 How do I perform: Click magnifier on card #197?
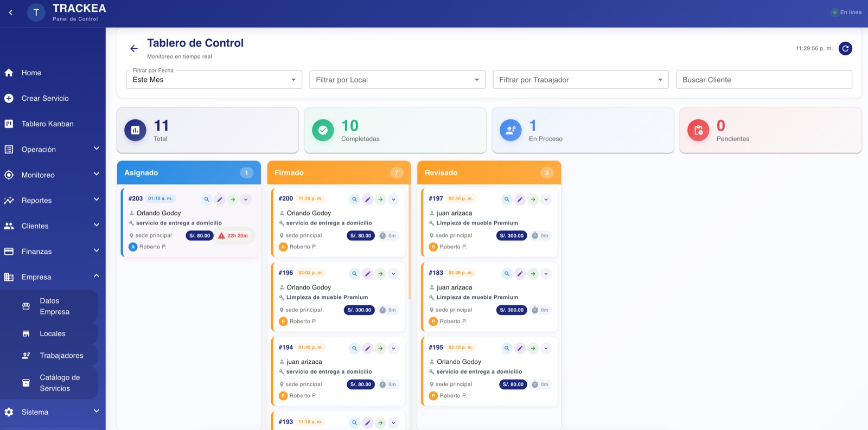click(507, 200)
